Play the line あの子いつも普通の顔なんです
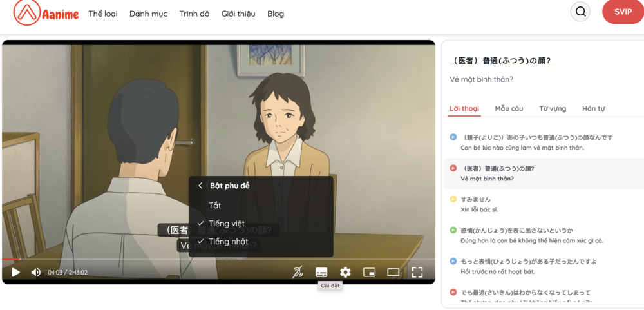The width and height of the screenshot is (644, 310). 453,137
